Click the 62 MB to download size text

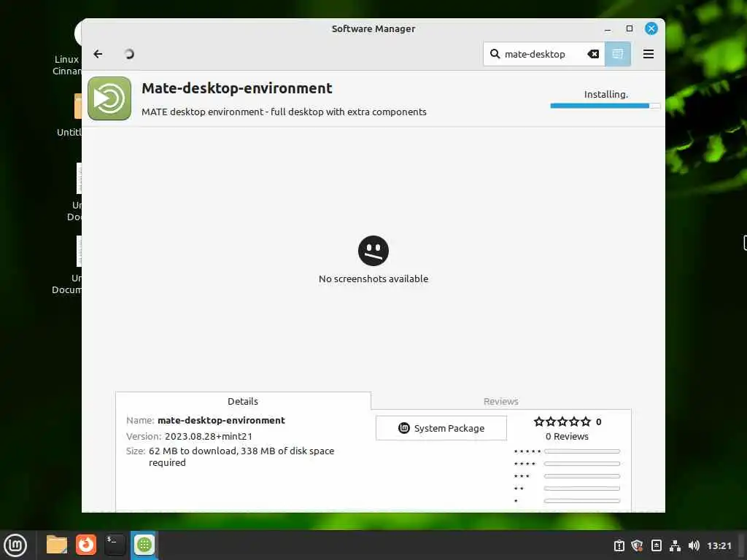(x=241, y=456)
